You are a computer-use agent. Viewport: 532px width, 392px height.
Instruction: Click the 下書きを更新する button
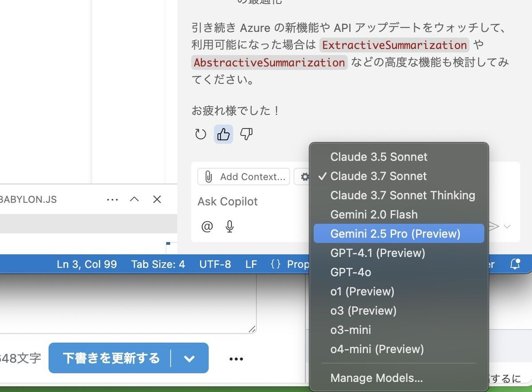pyautogui.click(x=111, y=358)
